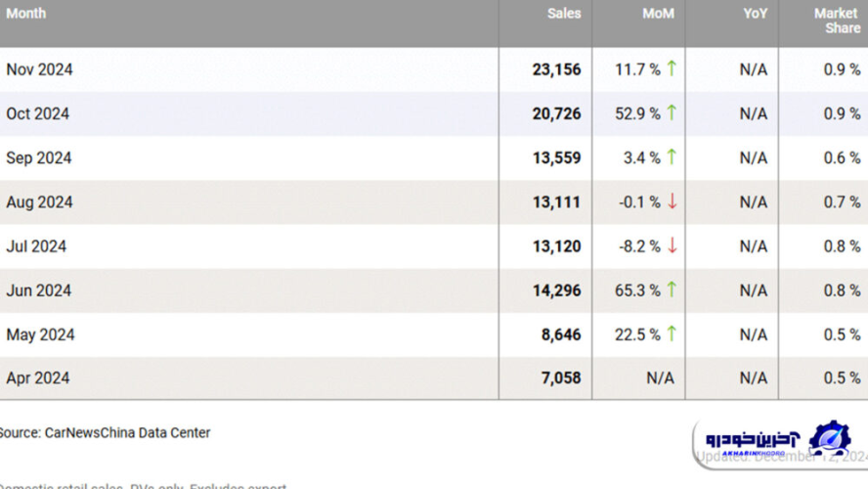Click the 23,156 sales figure
868x489 pixels.
[556, 69]
